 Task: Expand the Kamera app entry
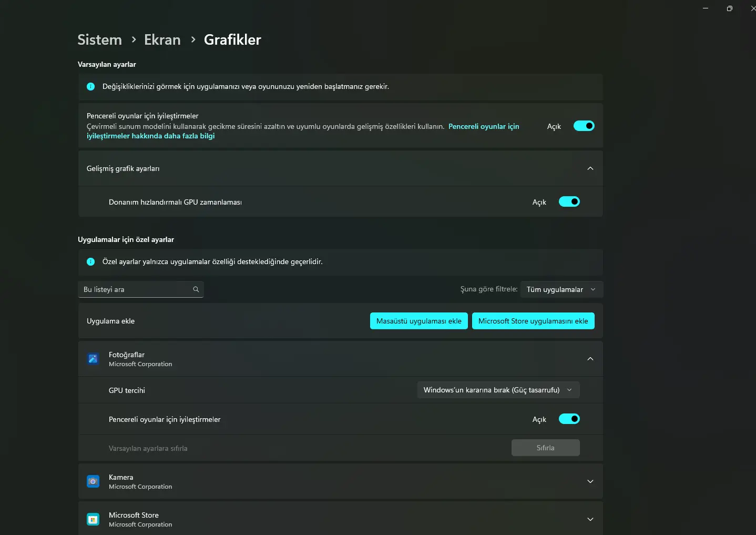click(x=590, y=481)
